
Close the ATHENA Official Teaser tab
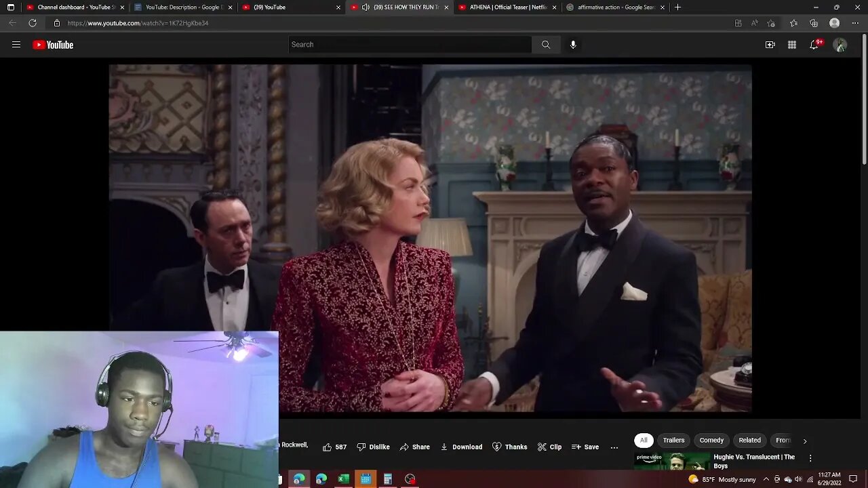[x=555, y=7]
